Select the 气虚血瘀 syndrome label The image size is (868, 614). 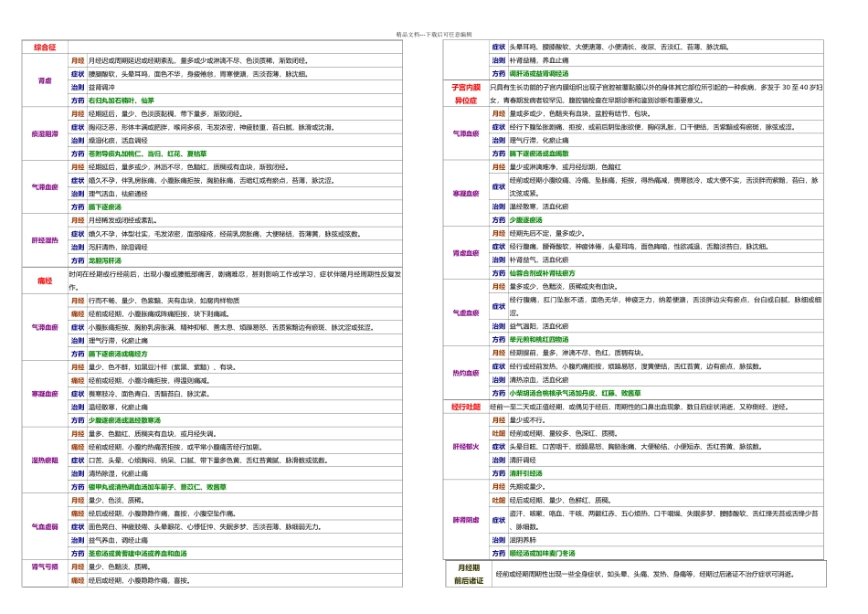(x=465, y=312)
